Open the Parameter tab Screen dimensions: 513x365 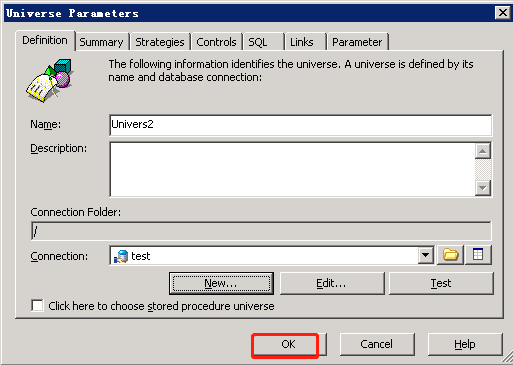pyautogui.click(x=358, y=42)
